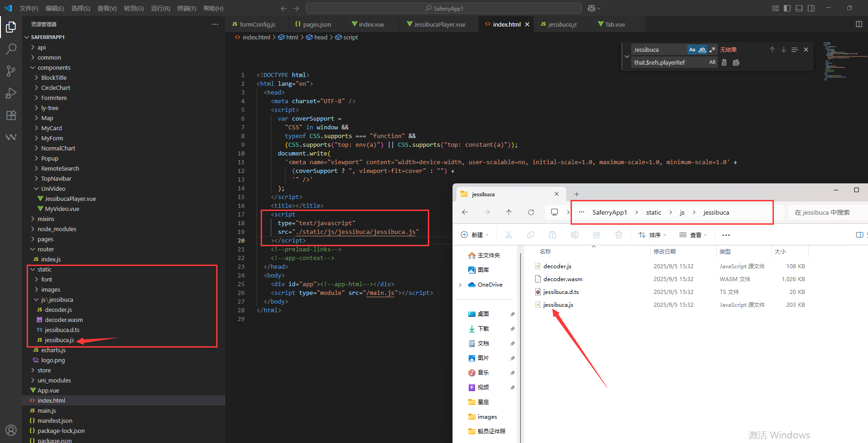Select the Cut icon in the explorer toolbar
The image size is (868, 443).
click(x=508, y=234)
